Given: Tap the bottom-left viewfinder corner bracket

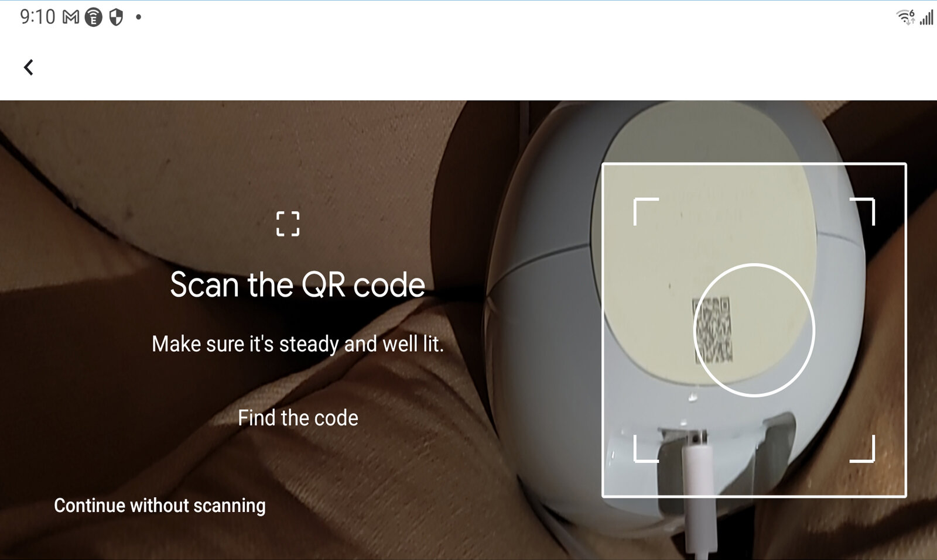Looking at the screenshot, I should (645, 449).
